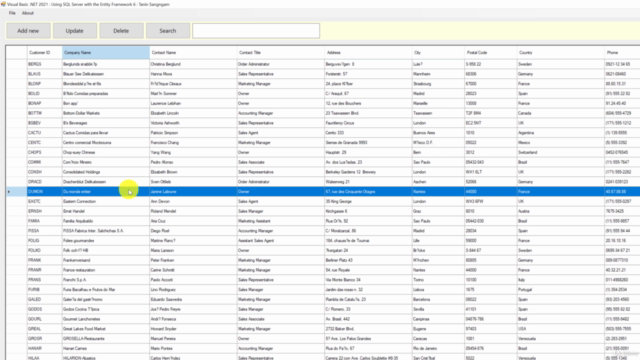Select company cell Eastern Connection

106,201
